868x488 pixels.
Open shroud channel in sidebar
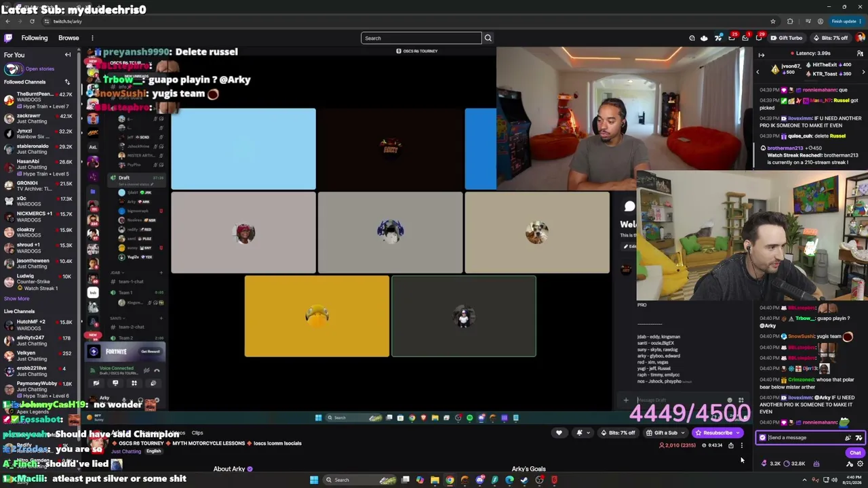(38, 247)
